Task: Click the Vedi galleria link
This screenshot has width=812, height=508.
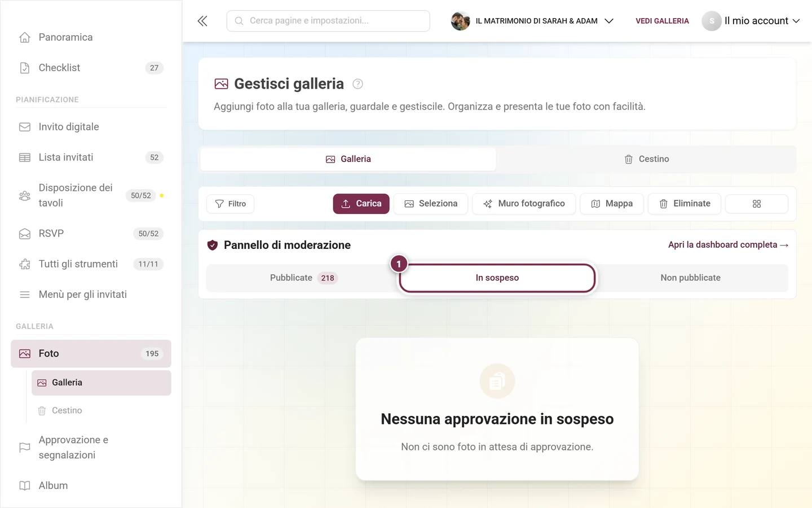Action: (662, 21)
